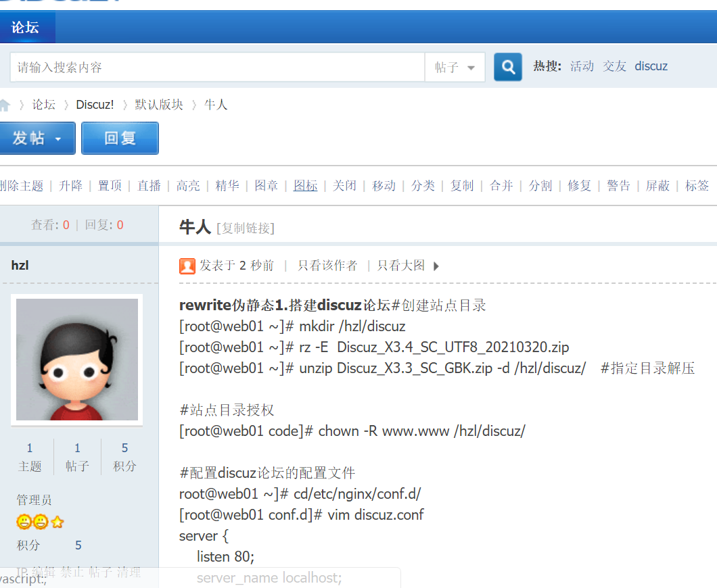Expand the 发帖 button dropdown arrow
The image size is (717, 588).
click(x=58, y=139)
